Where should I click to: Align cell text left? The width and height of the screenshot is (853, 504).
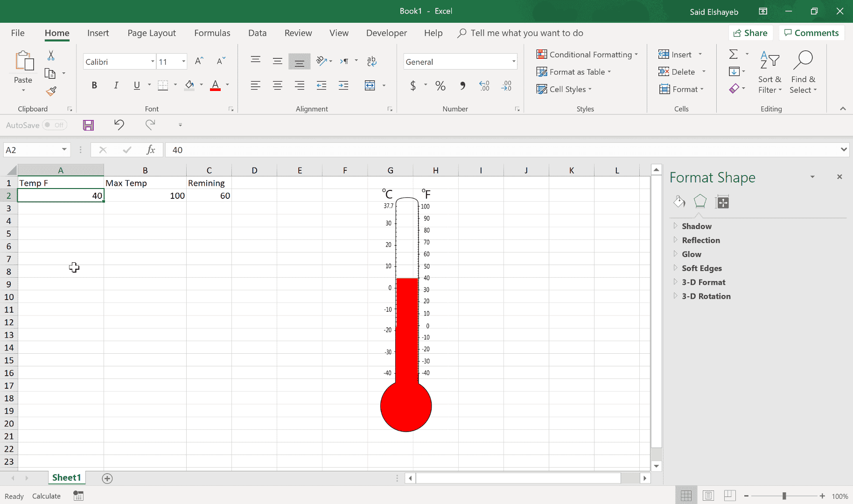click(255, 85)
